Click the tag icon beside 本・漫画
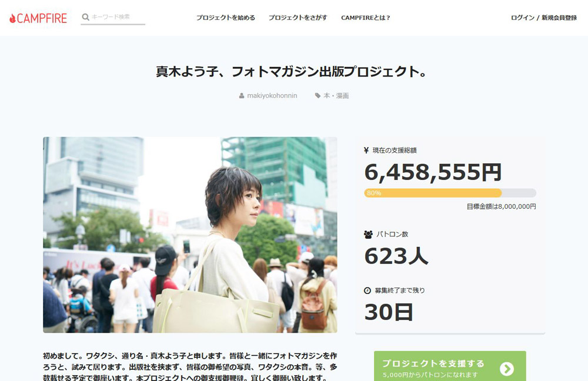 pyautogui.click(x=318, y=96)
